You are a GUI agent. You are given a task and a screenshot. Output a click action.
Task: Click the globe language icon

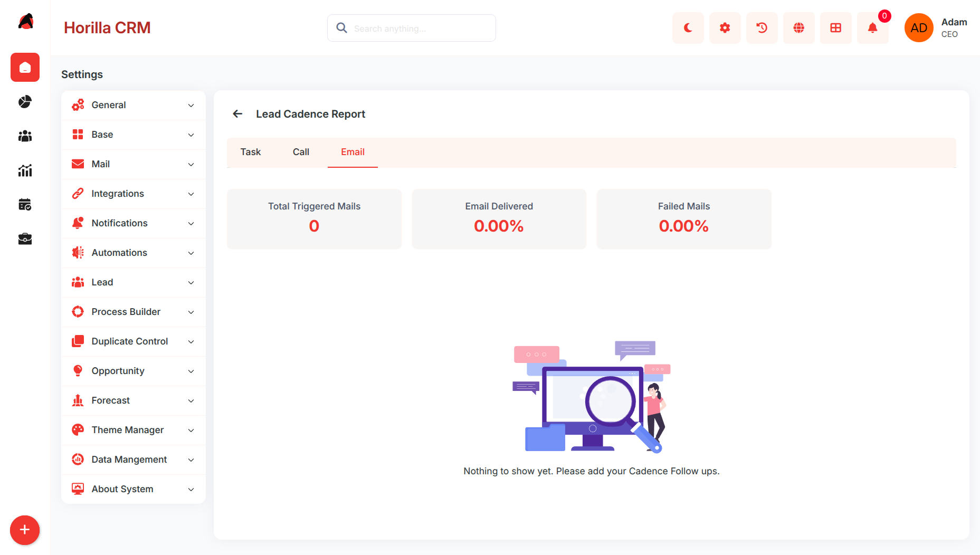pos(798,28)
